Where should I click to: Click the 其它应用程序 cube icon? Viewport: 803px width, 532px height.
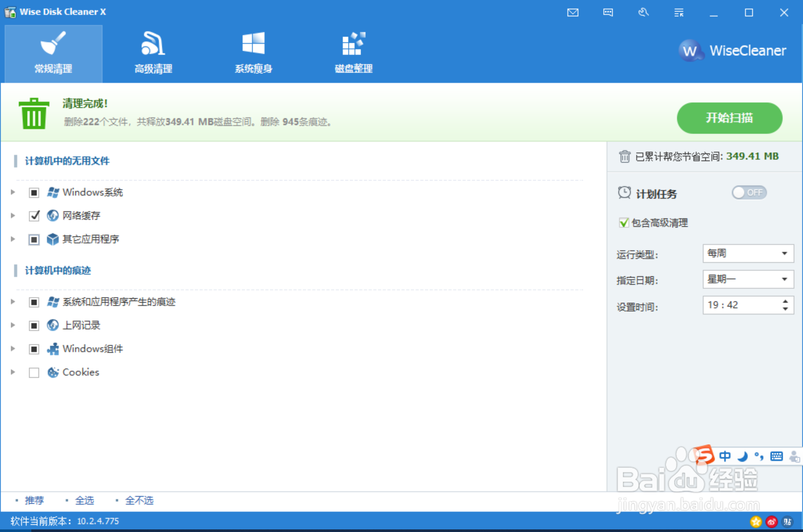tap(53, 239)
